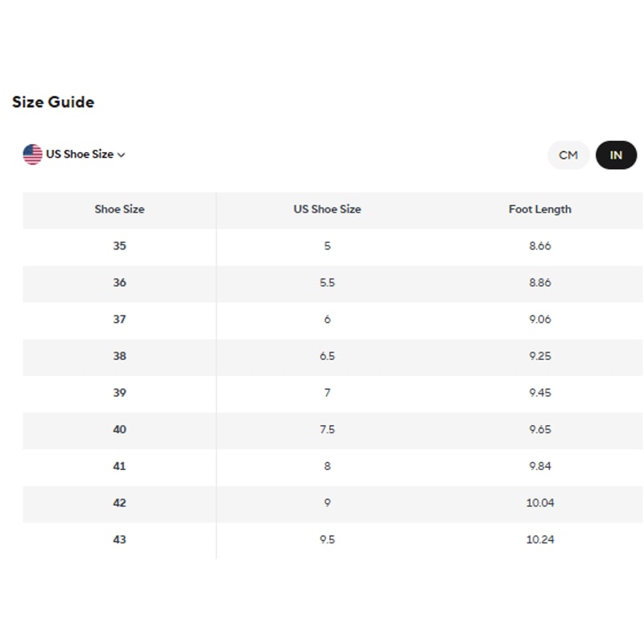Select the IN unit toggle

pos(616,155)
